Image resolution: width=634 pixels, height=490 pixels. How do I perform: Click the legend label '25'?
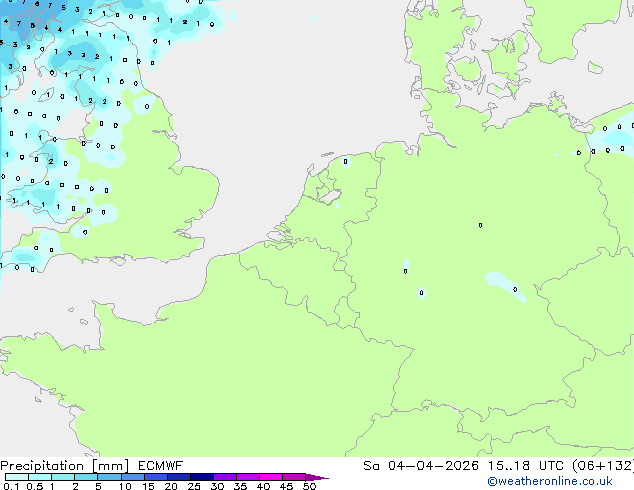[194, 486]
